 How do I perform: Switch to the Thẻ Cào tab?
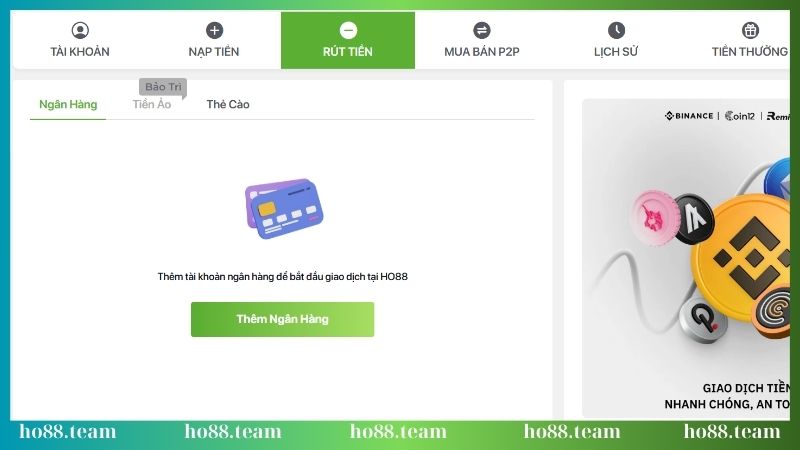(x=228, y=104)
